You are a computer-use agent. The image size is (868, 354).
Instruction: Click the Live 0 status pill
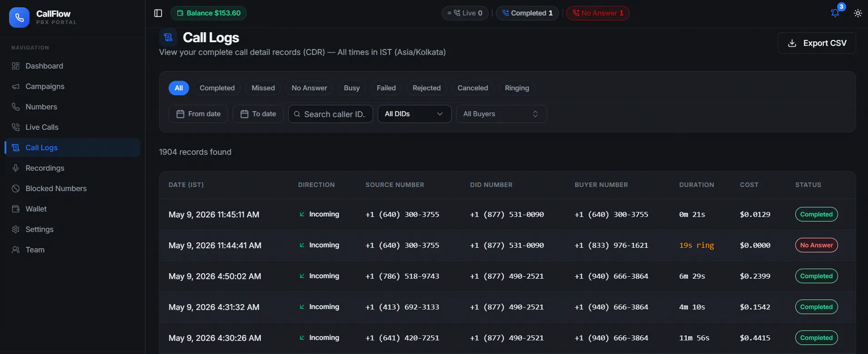coord(465,13)
